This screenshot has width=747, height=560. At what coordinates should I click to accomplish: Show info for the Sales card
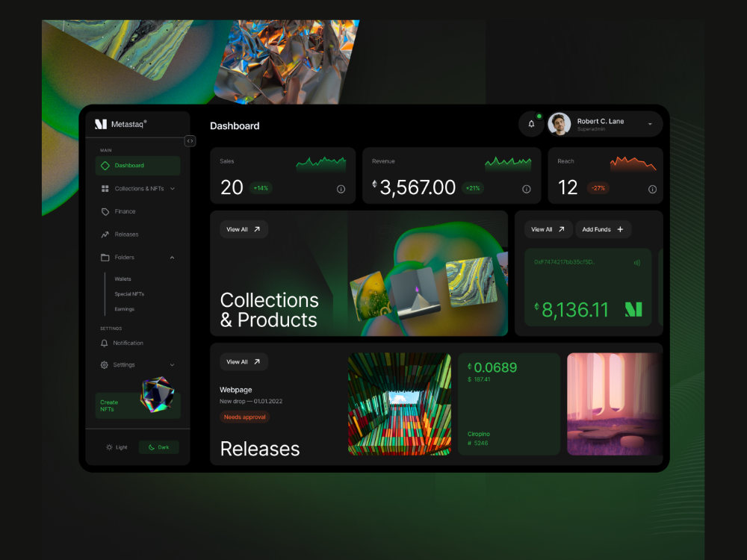[x=341, y=189]
